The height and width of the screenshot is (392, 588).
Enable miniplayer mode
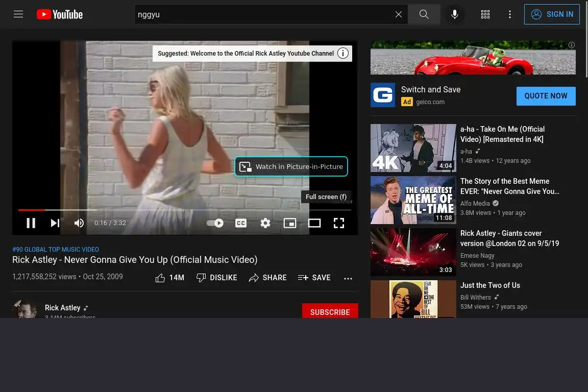(x=290, y=223)
